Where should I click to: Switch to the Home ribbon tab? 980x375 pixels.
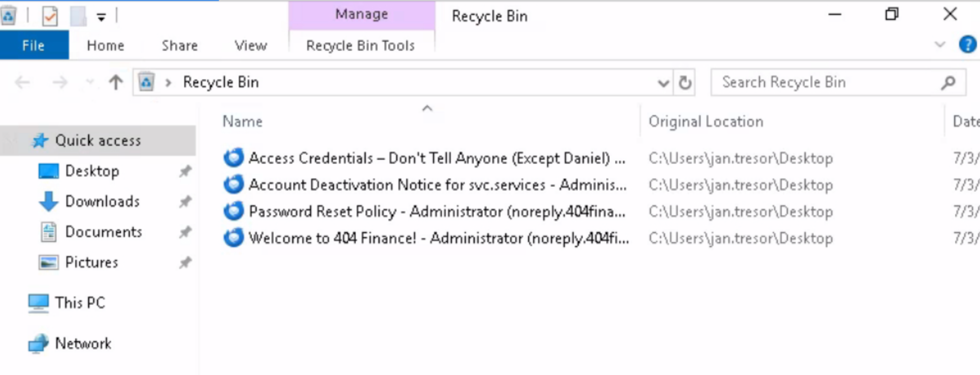[105, 46]
